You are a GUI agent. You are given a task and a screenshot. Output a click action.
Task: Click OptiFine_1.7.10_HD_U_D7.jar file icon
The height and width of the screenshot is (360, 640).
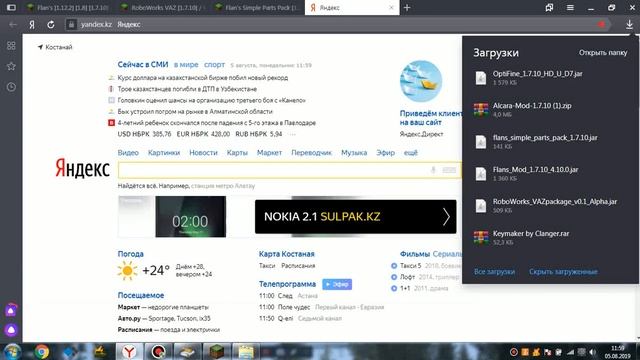coord(481,78)
